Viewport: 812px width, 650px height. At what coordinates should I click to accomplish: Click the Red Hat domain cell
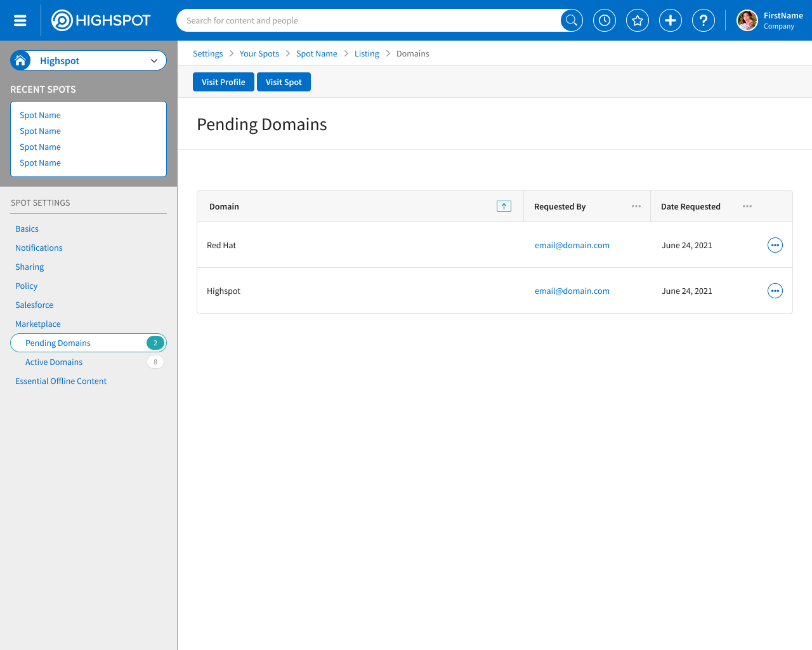tap(221, 245)
